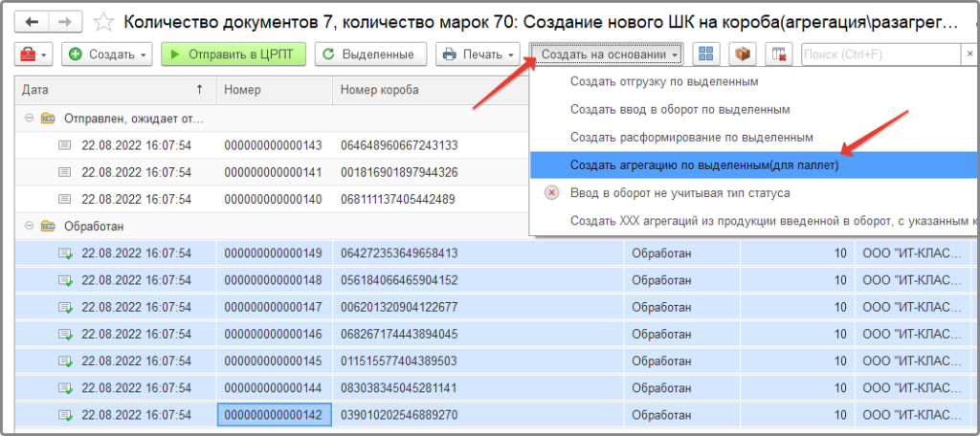Sort by the Дата column header
980x436 pixels.
click(x=116, y=89)
